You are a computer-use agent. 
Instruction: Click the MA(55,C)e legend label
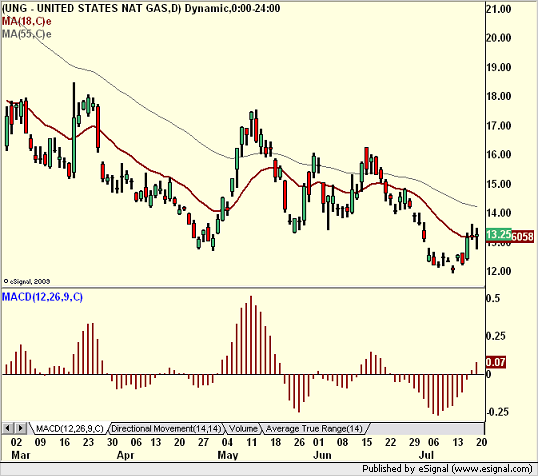pyautogui.click(x=27, y=34)
